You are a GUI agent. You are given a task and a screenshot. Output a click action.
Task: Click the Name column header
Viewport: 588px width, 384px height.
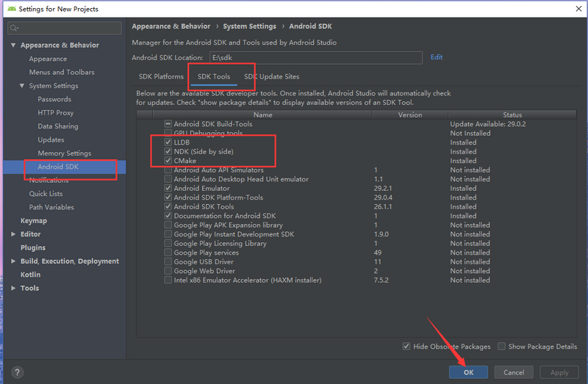(x=262, y=115)
